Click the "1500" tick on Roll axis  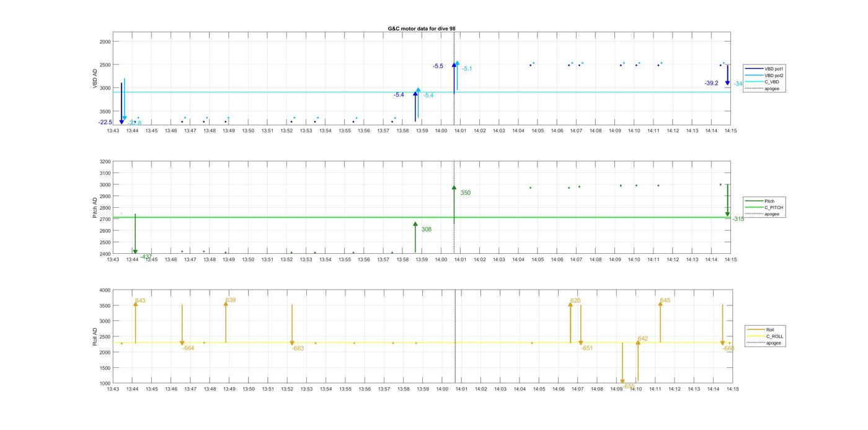[x=104, y=368]
